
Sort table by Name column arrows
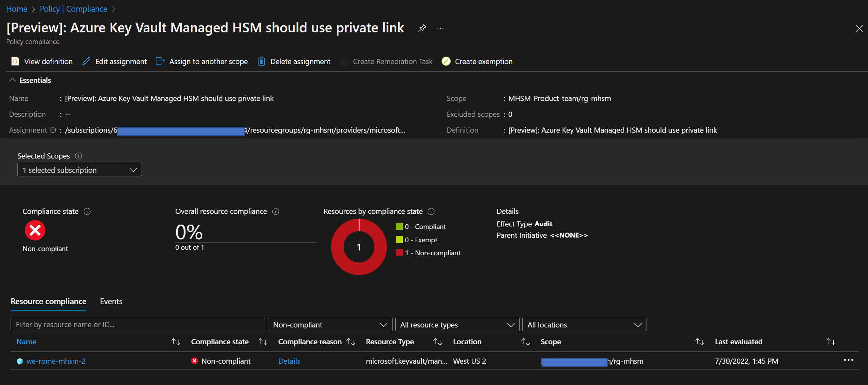(176, 341)
